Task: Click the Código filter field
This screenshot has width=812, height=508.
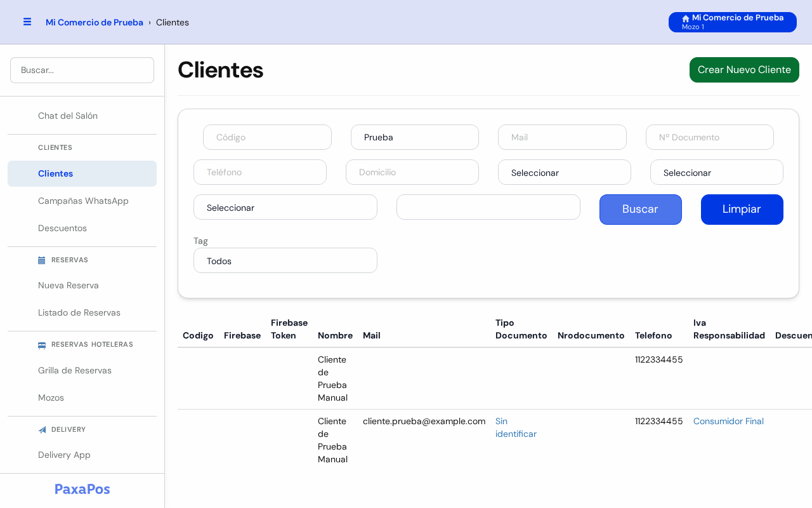Action: tap(267, 137)
